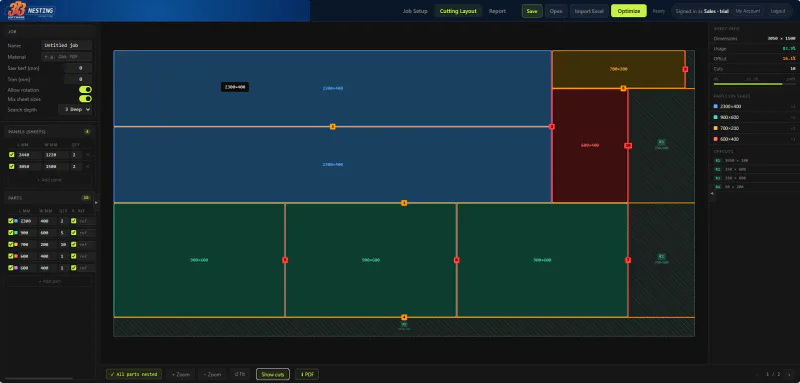Collapse the left panel with the arrow handle
The image size is (800, 383).
pyautogui.click(x=97, y=202)
